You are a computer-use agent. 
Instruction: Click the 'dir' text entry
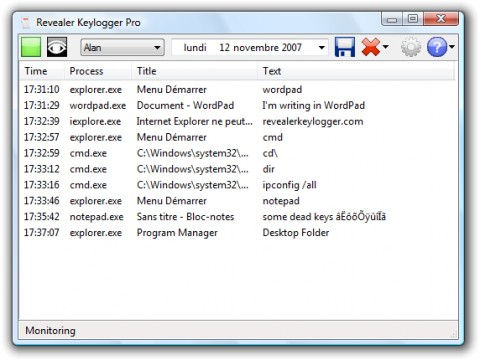pos(268,169)
